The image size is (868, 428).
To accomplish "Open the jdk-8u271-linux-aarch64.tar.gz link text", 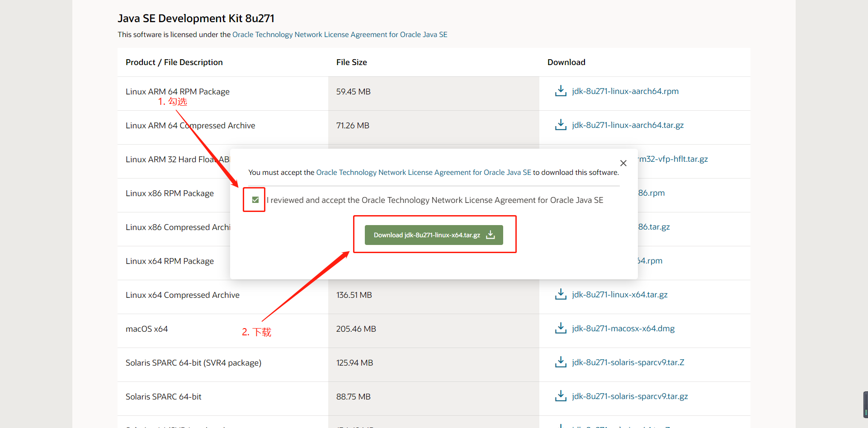I will pyautogui.click(x=628, y=125).
